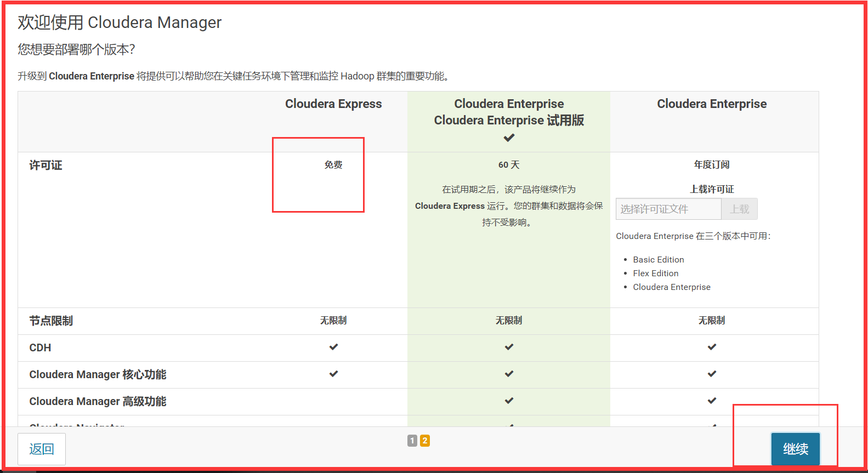Click 高级功能 row checkmark in the trial column
Image resolution: width=868 pixels, height=473 pixels.
pyautogui.click(x=509, y=401)
